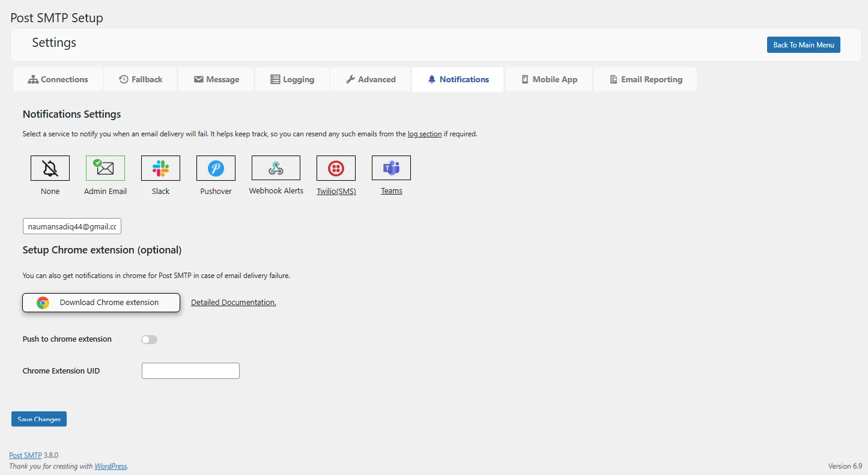The image size is (868, 475).
Task: Switch to the Advanced tab
Action: (x=370, y=79)
